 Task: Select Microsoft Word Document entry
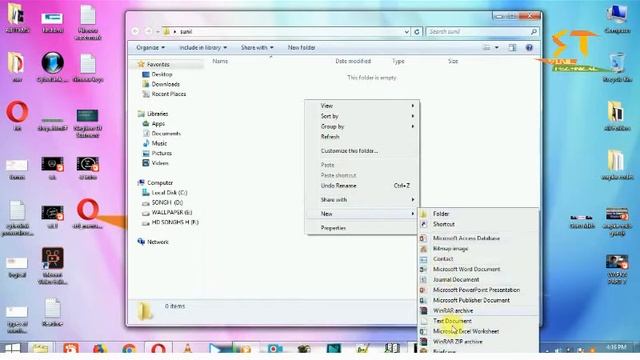tap(467, 269)
